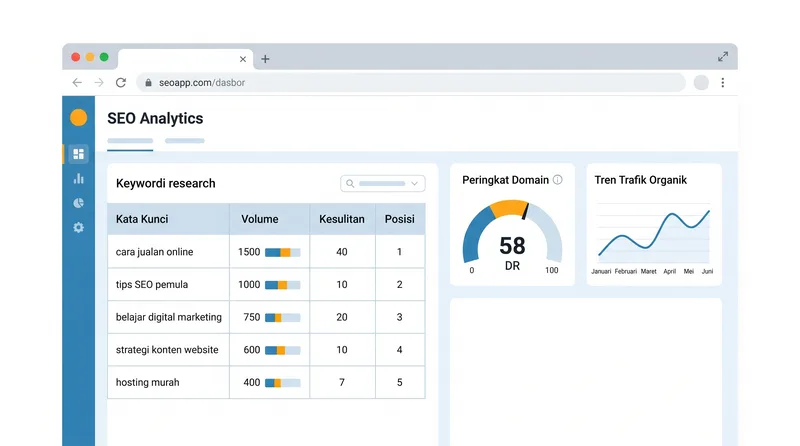Image resolution: width=800 pixels, height=446 pixels.
Task: Click the 'Juni' label on chart axis
Action: (707, 271)
